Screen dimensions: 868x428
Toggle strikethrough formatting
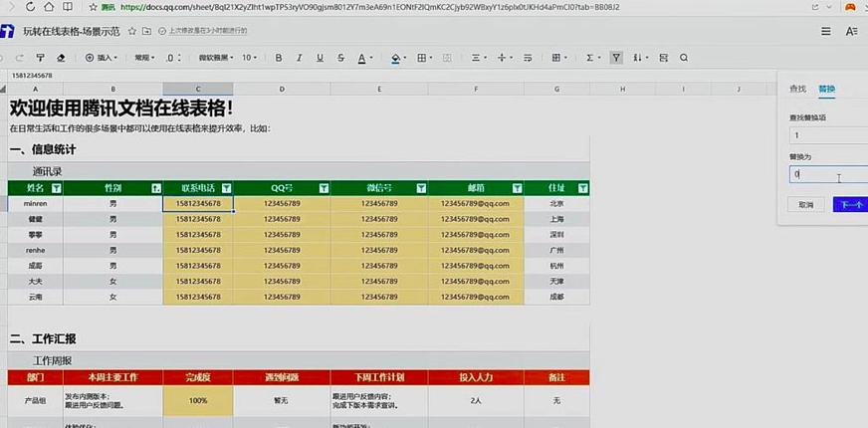click(341, 58)
